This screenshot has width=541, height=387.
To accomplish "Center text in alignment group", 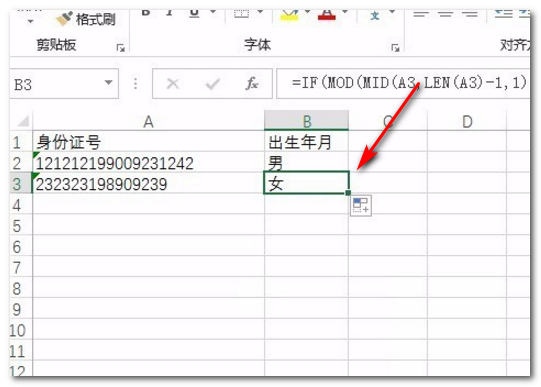I will (445, 14).
